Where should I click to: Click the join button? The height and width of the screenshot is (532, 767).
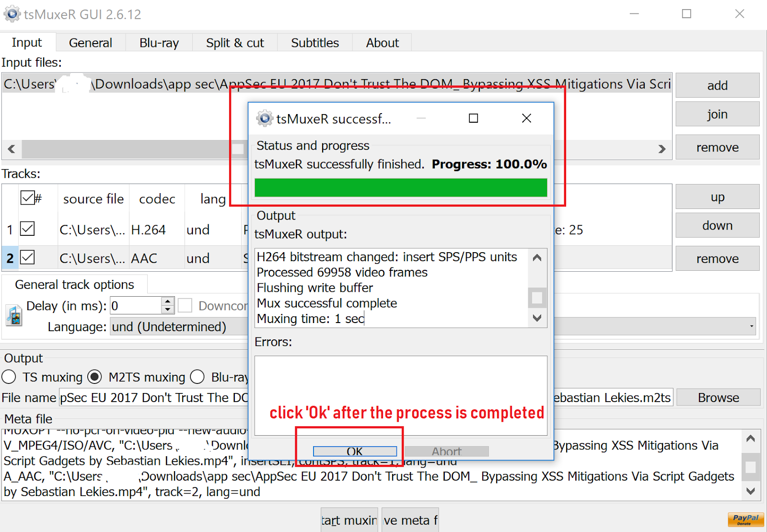(718, 114)
